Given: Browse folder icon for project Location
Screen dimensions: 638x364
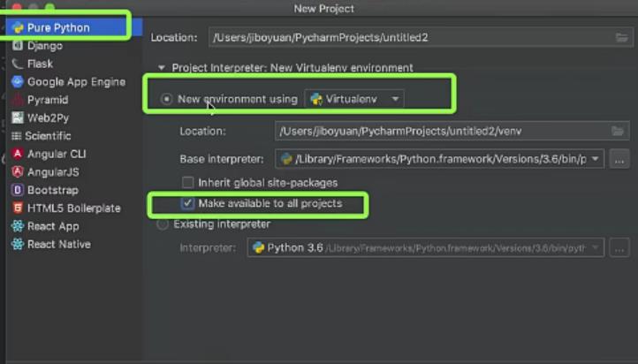Looking at the screenshot, I should [621, 38].
